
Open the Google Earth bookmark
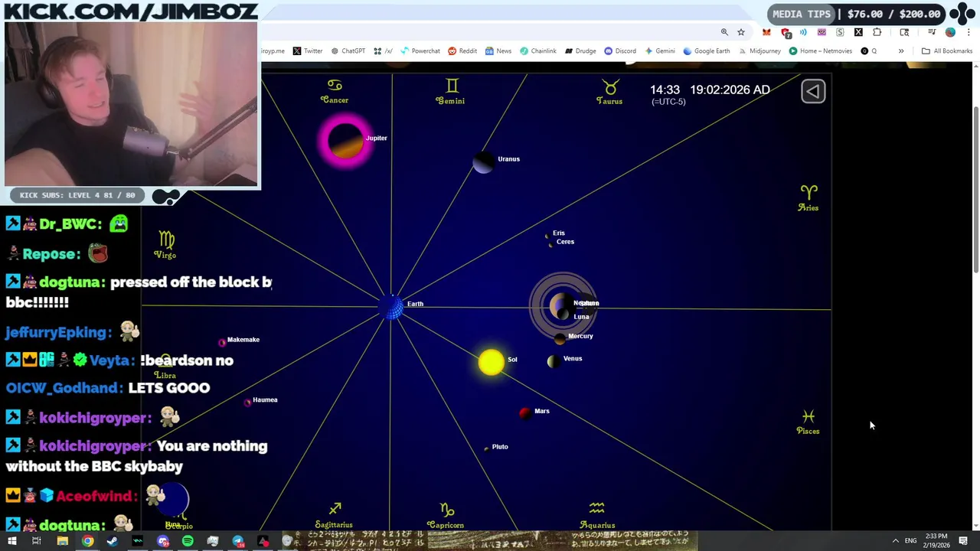click(706, 51)
